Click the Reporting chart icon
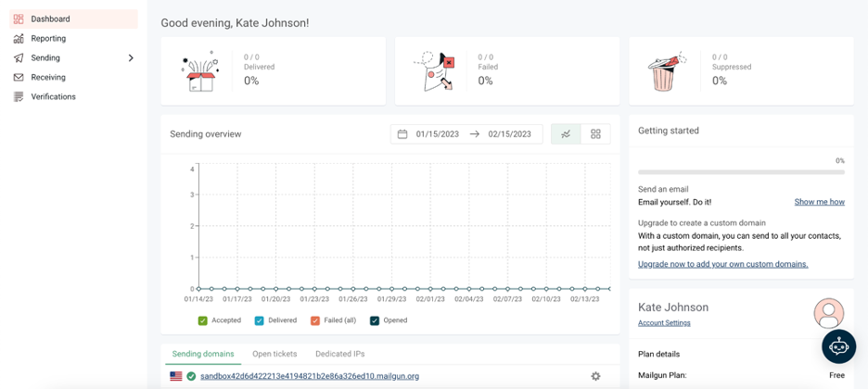Image resolution: width=868 pixels, height=389 pixels. coord(19,39)
